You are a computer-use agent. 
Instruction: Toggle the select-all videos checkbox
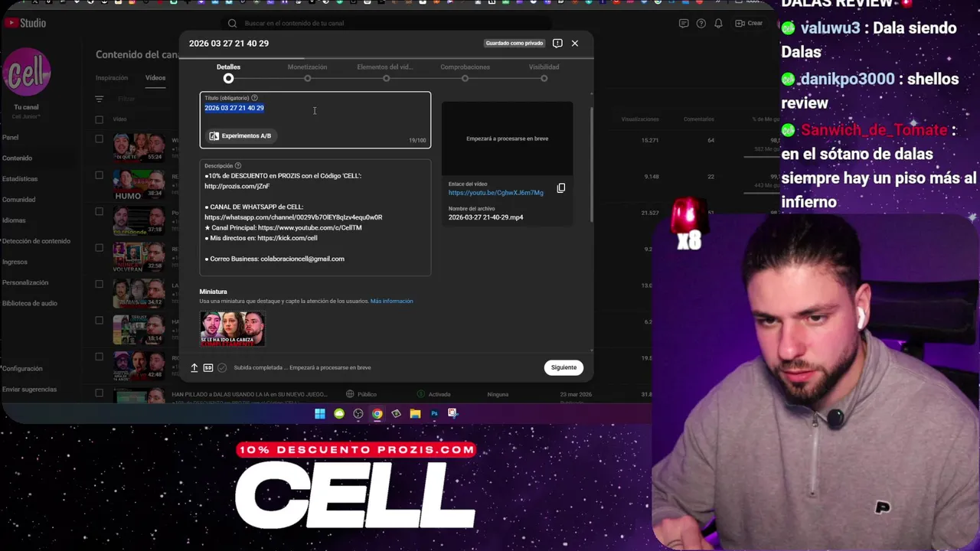(x=99, y=119)
